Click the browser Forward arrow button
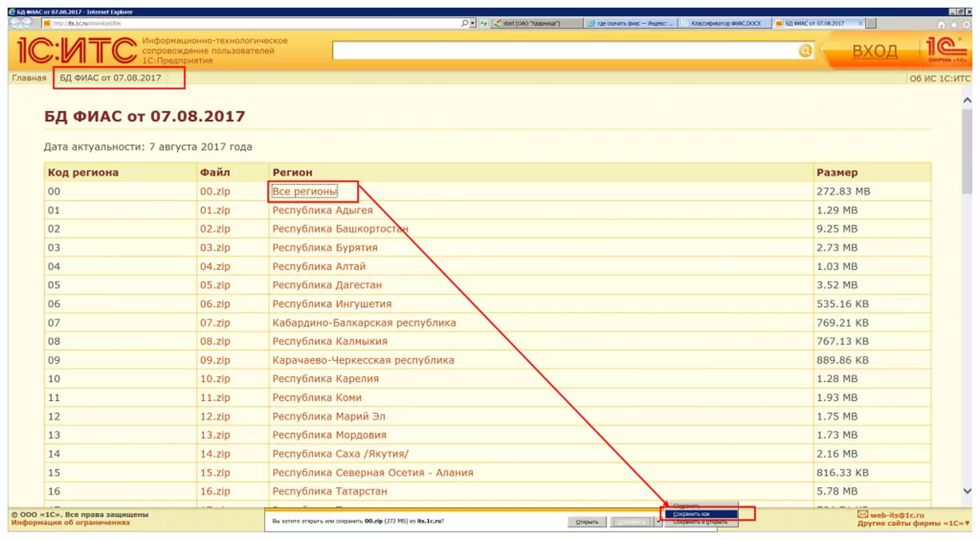This screenshot has height=540, width=980. click(27, 23)
